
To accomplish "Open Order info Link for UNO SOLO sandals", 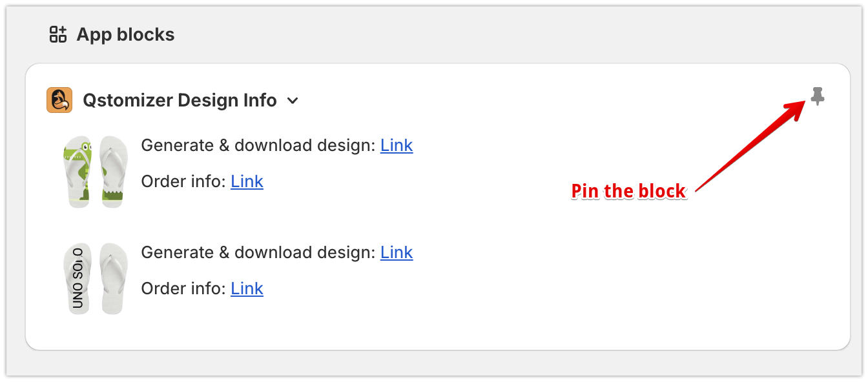I will [x=247, y=288].
